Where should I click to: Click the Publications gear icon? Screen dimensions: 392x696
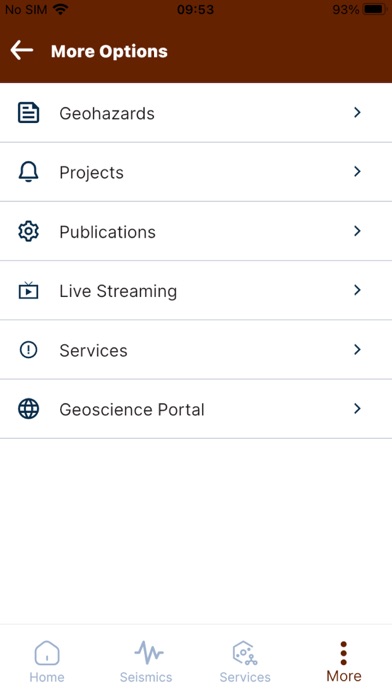28,231
